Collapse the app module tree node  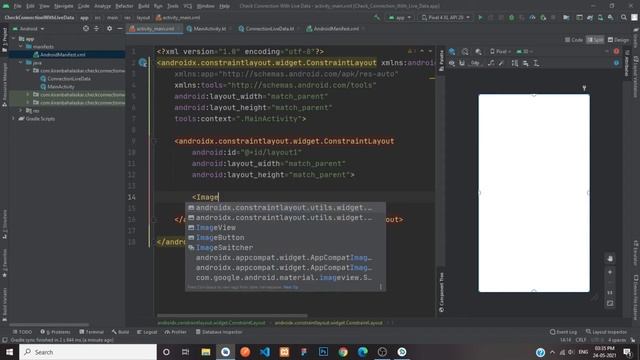pyautogui.click(x=13, y=39)
